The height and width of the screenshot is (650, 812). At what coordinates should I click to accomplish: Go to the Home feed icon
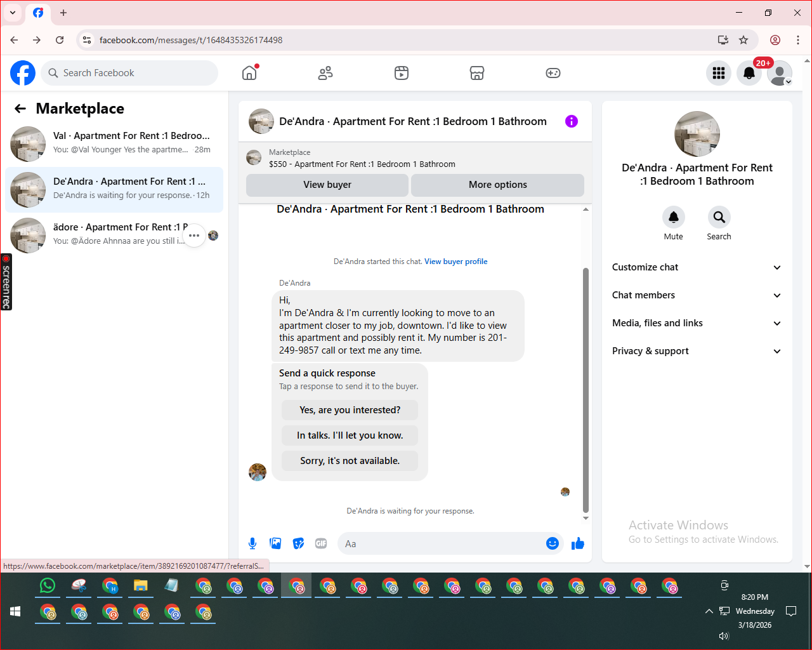pyautogui.click(x=249, y=73)
